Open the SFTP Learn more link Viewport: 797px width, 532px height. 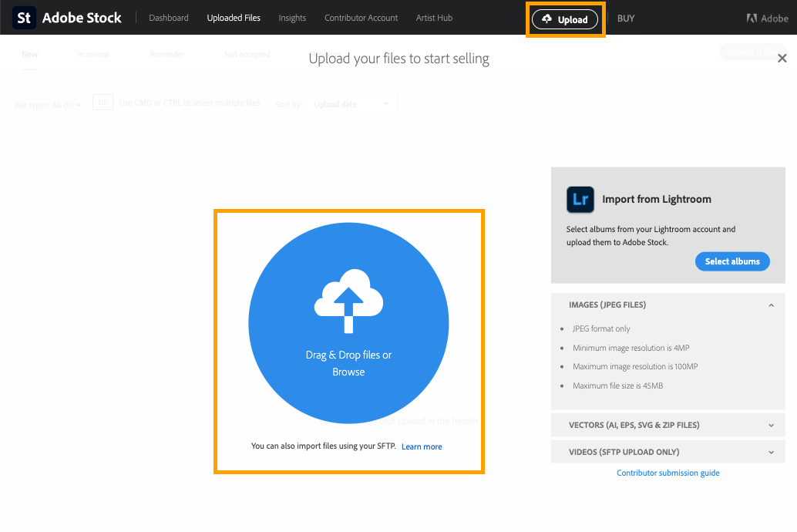point(422,446)
